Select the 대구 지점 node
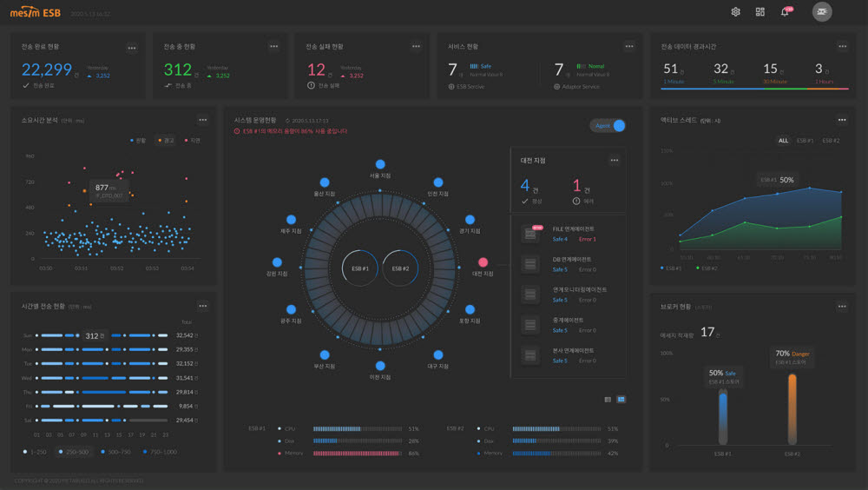868x490 pixels. coord(438,354)
